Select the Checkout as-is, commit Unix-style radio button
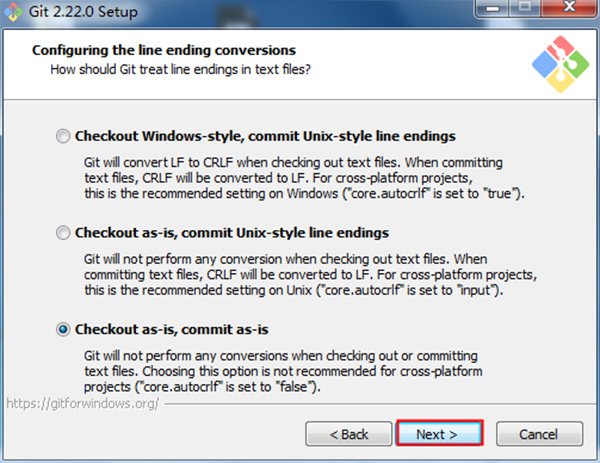The width and height of the screenshot is (600, 463). [63, 233]
